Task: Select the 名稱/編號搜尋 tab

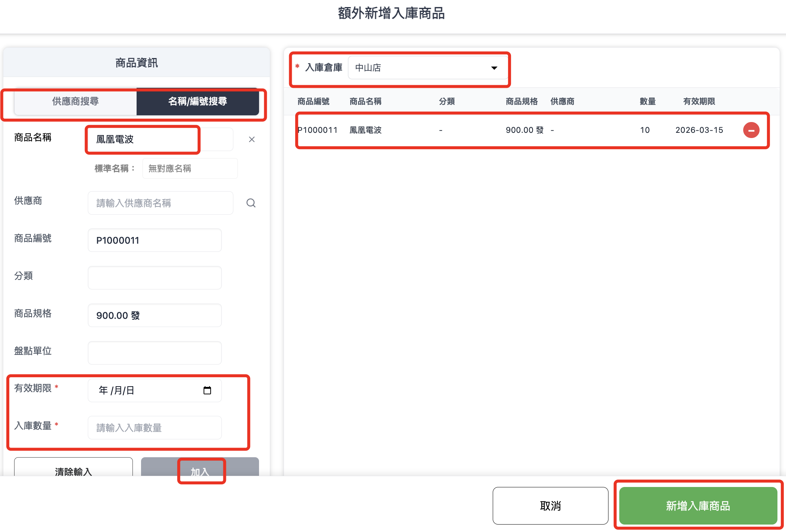Action: click(198, 101)
